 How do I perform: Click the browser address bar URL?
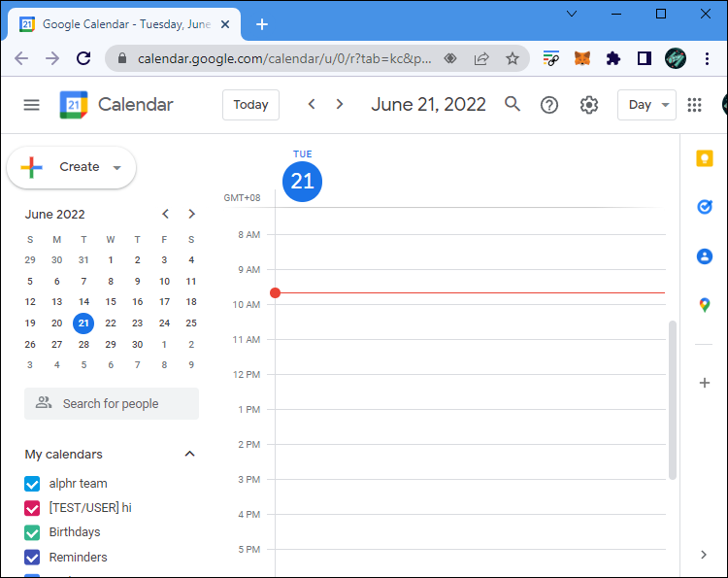pos(284,58)
